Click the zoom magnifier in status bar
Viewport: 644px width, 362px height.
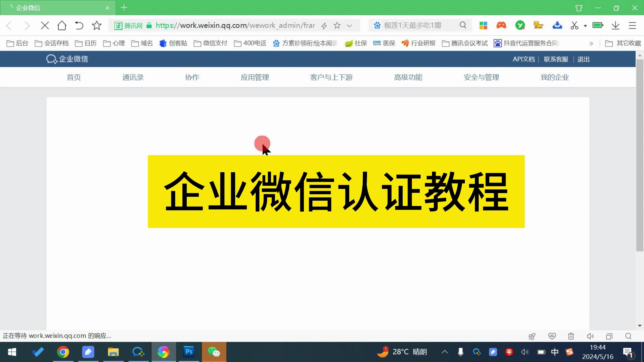pyautogui.click(x=628, y=336)
